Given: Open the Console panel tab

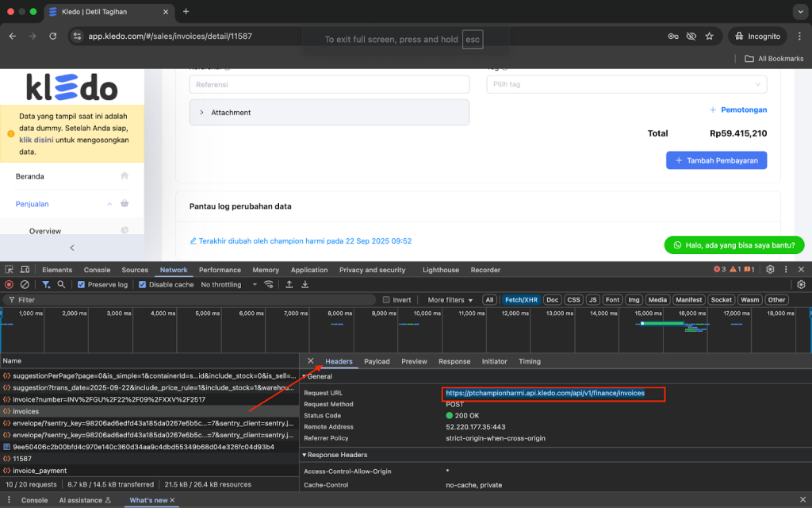Looking at the screenshot, I should point(97,270).
